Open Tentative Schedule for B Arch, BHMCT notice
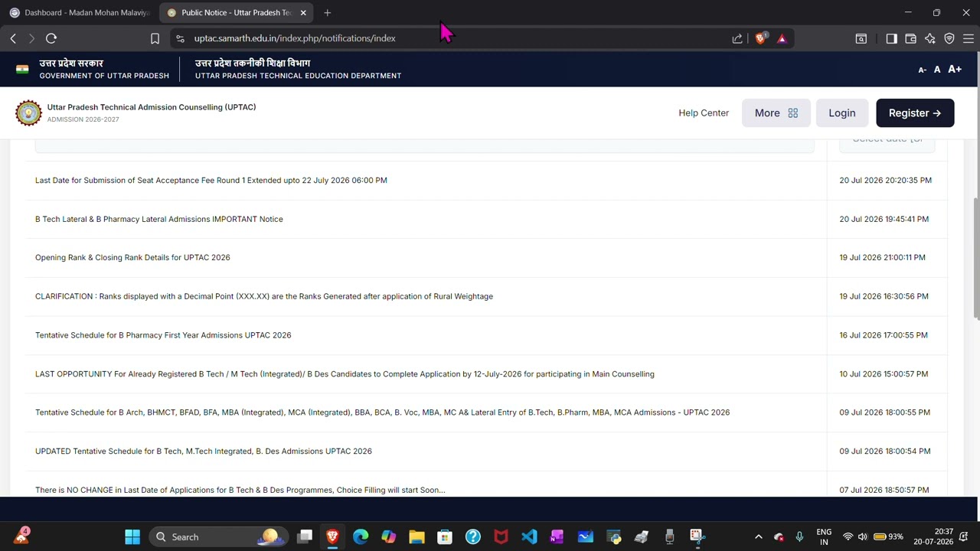980x551 pixels. 382,412
